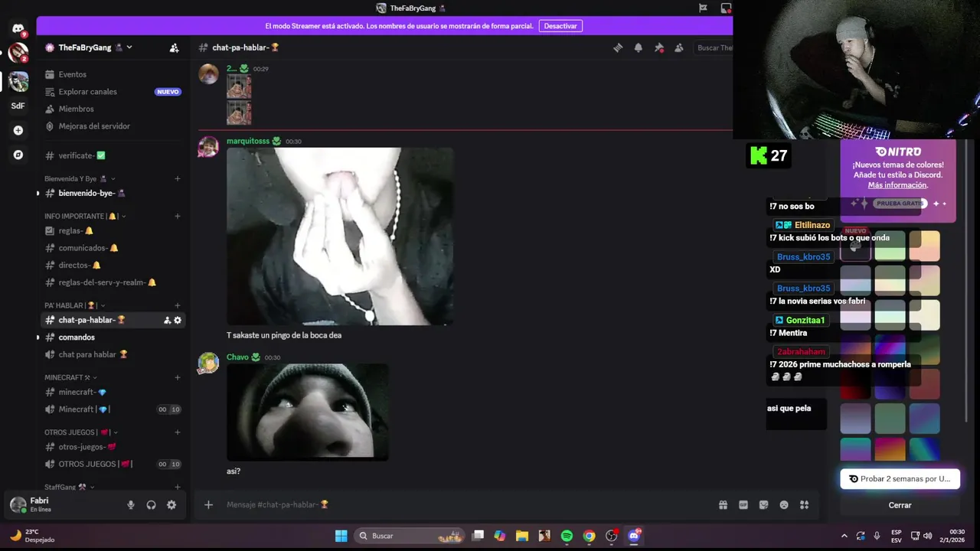Open the SdF server icon
Viewport: 980px width, 551px height.
18,106
